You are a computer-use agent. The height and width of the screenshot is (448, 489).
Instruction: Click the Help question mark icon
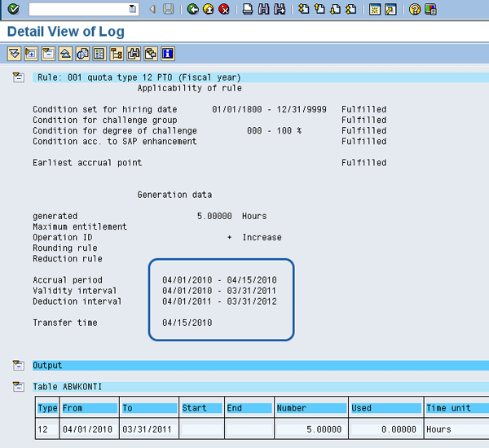[415, 10]
